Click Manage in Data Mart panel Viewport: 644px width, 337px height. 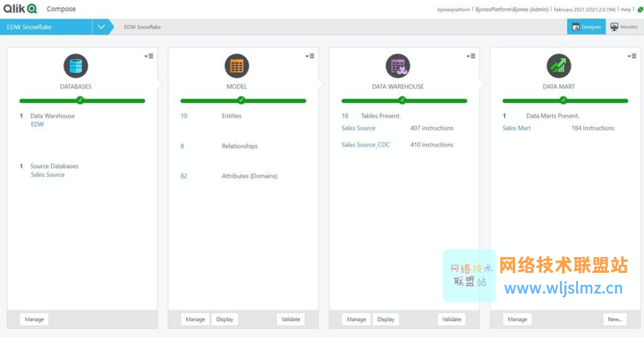(x=517, y=319)
